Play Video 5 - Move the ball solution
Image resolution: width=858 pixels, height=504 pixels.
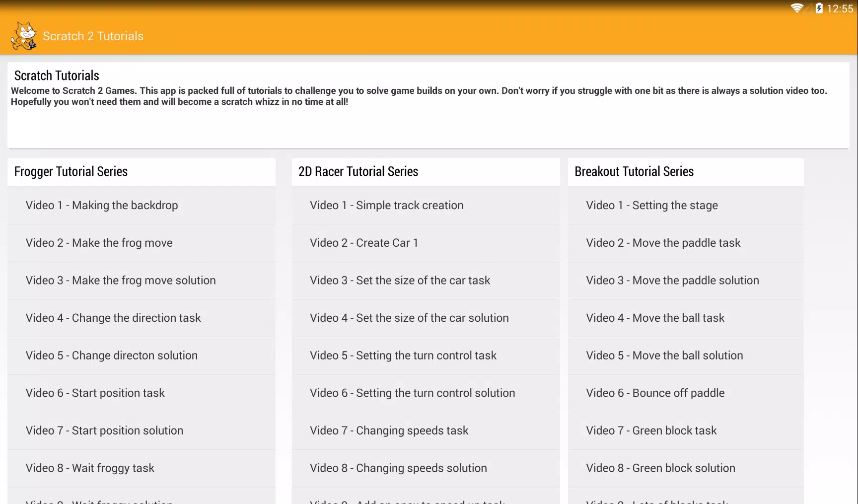point(686,356)
